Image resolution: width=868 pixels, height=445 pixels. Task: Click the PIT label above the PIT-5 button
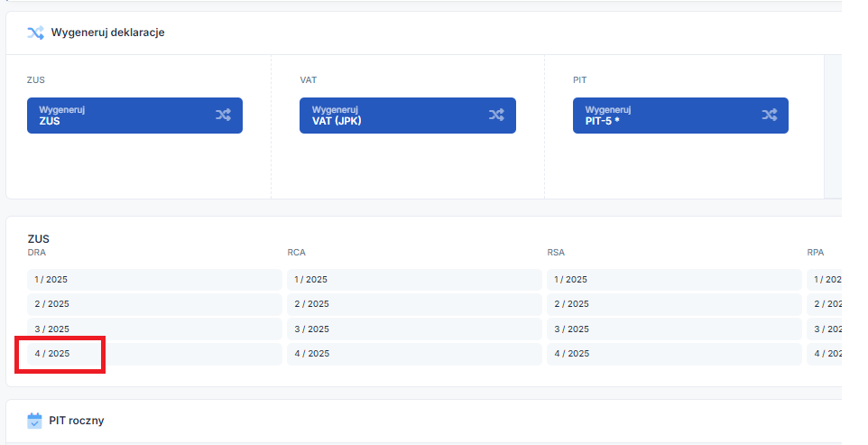[x=579, y=80]
